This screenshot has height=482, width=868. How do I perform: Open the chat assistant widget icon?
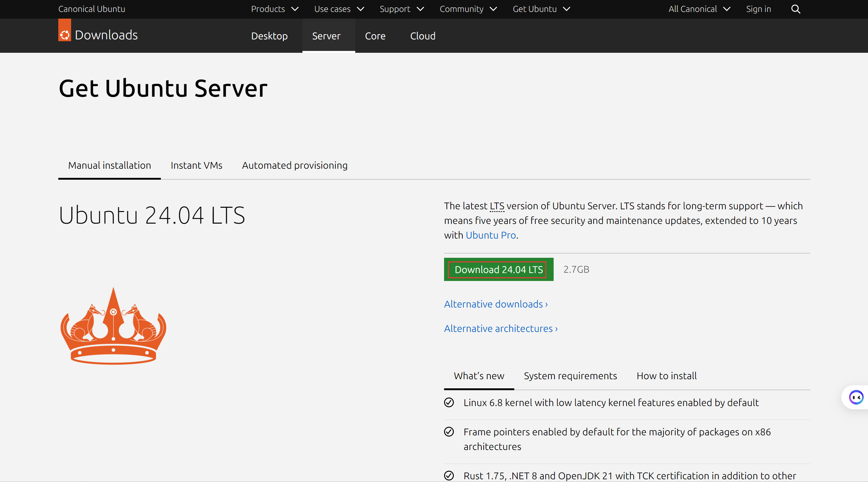(856, 397)
